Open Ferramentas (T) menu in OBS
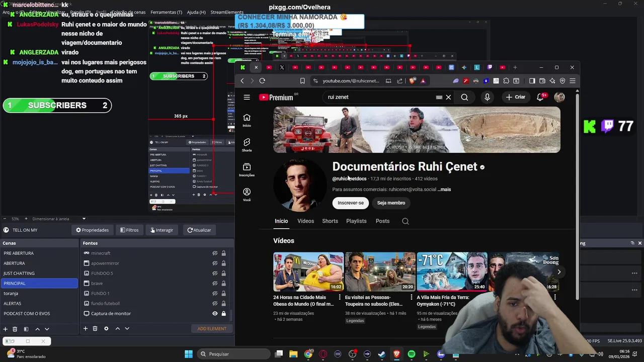The width and height of the screenshot is (644, 362). [167, 12]
